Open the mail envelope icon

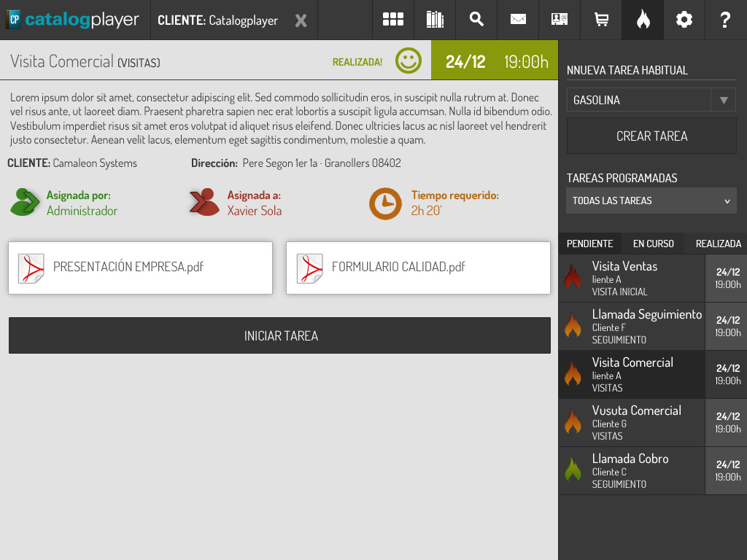click(518, 20)
